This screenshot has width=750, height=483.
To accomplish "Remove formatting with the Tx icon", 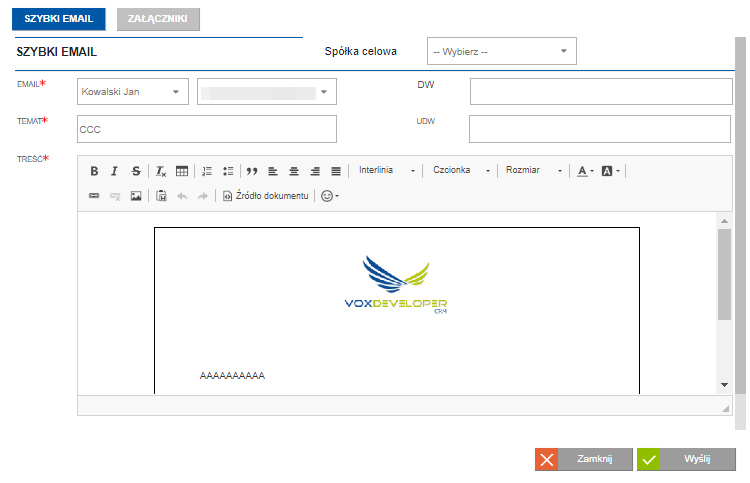I will coord(161,171).
